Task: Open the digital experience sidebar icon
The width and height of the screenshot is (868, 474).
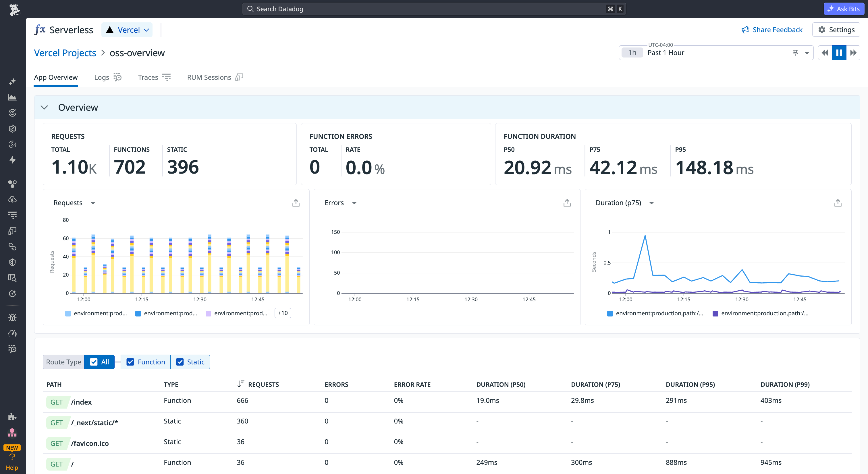Action: [12, 231]
